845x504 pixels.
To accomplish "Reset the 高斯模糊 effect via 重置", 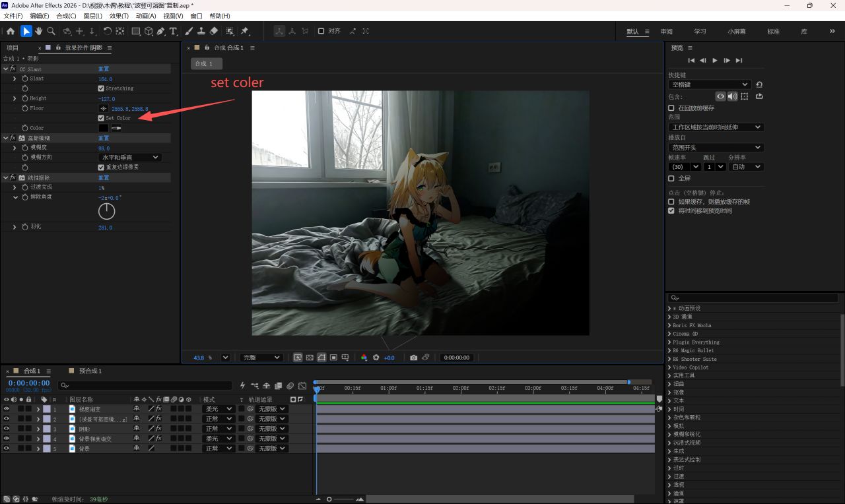I will 104,138.
